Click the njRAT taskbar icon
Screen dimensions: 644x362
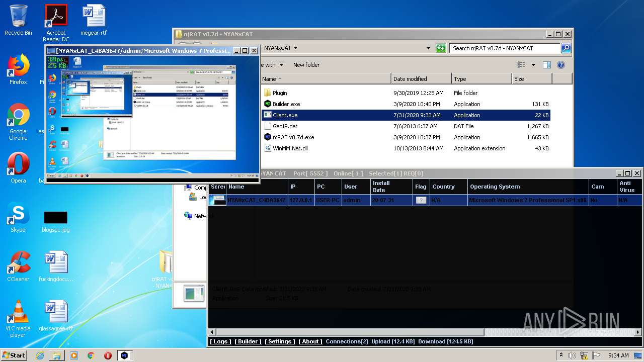coord(124,355)
